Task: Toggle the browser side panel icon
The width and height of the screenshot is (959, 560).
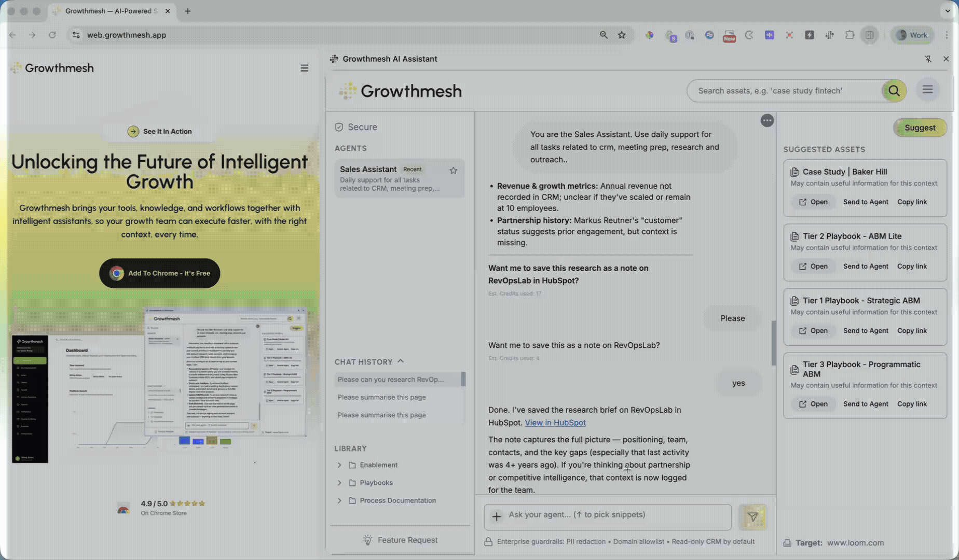Action: pyautogui.click(x=869, y=35)
